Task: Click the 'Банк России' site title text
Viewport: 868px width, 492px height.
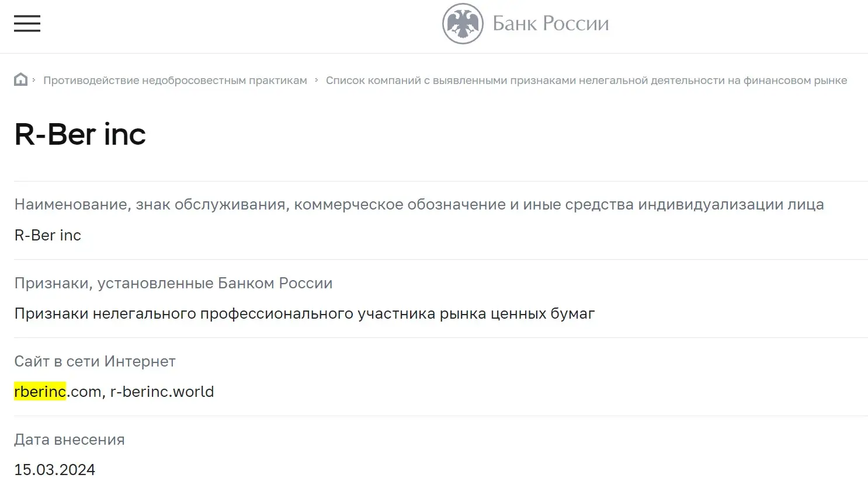Action: pyautogui.click(x=551, y=23)
